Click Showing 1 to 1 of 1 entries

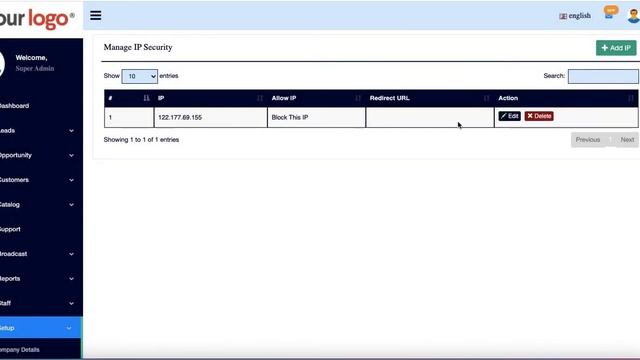pos(141,140)
